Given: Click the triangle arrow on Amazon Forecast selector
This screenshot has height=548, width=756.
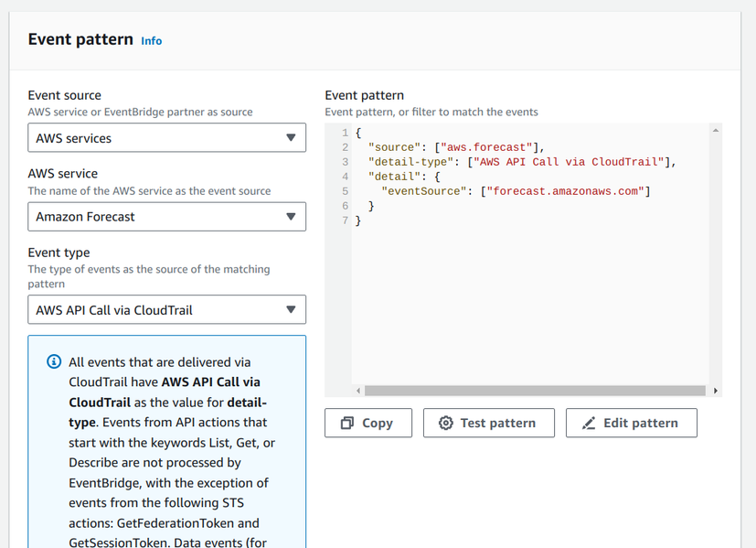Looking at the screenshot, I should point(291,217).
